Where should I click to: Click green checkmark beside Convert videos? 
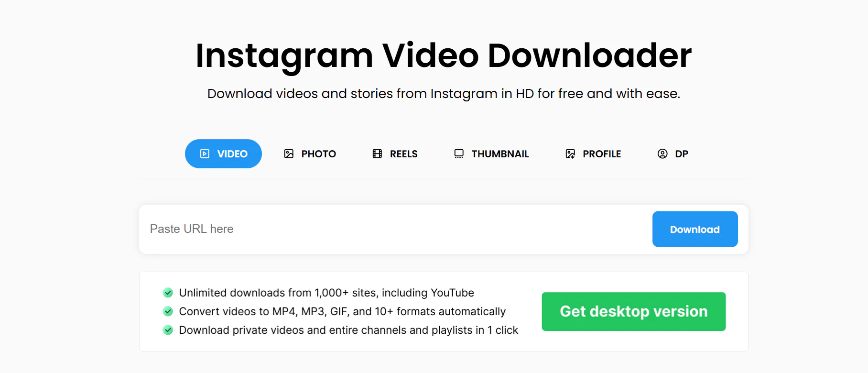(168, 311)
